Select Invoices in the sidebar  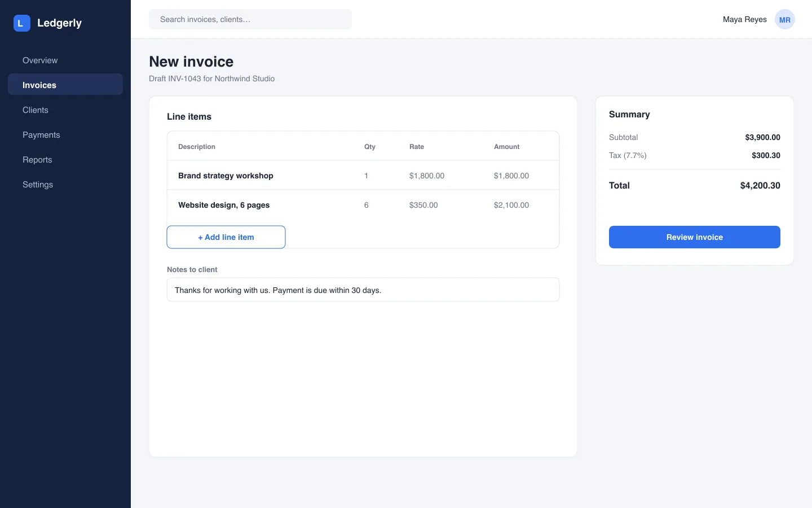[x=65, y=85]
